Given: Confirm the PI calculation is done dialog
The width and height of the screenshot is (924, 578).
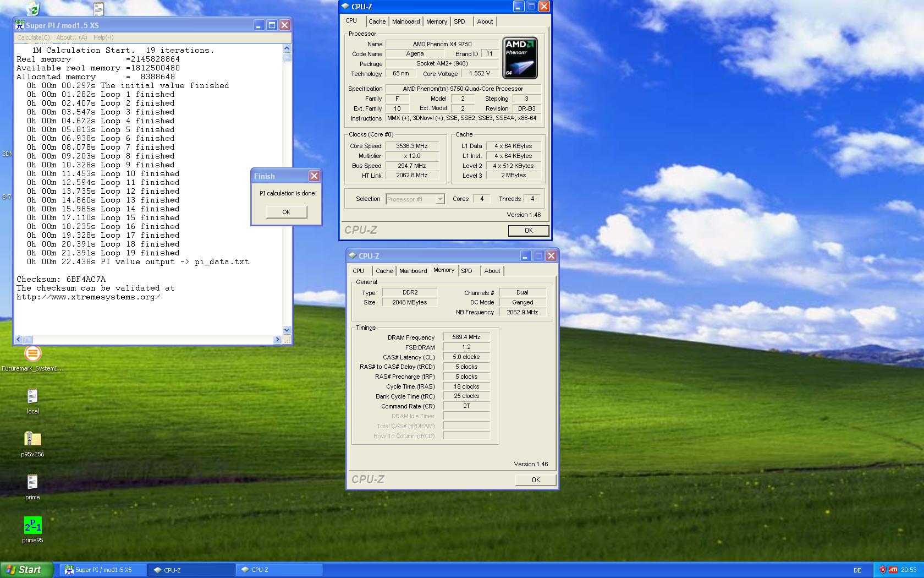Looking at the screenshot, I should (x=286, y=212).
